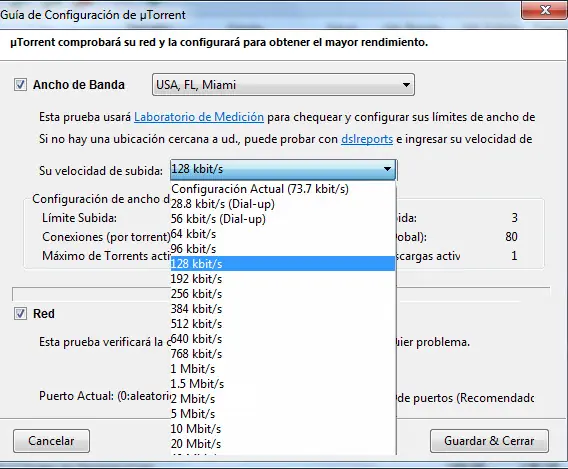This screenshot has width=568, height=469.
Task: Open the USA, FL, Miami location dropdown
Action: [x=283, y=85]
